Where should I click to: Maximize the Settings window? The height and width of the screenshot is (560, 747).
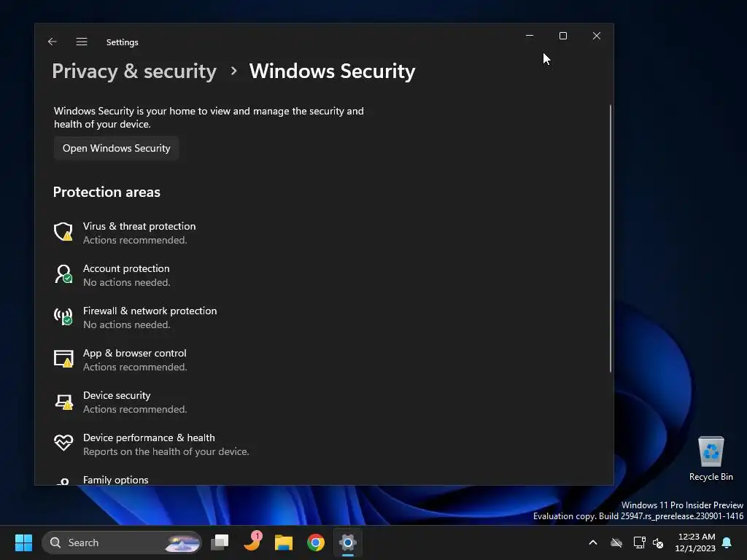click(x=563, y=36)
